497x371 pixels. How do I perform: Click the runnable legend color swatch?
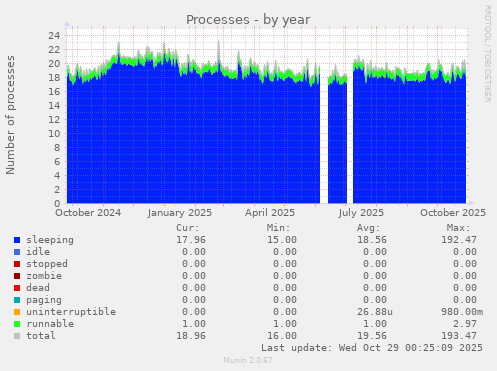(17, 324)
